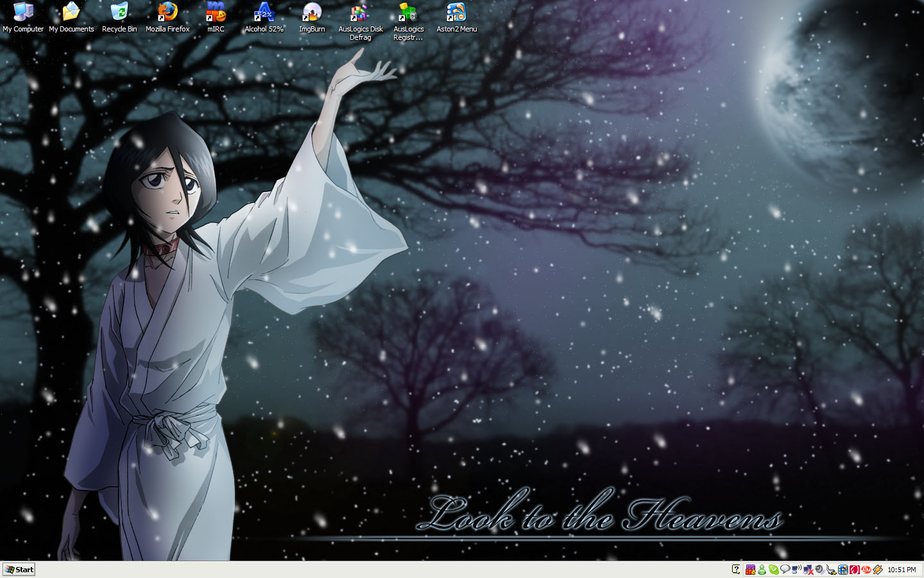Select the mIRC desktop shortcut
The width and height of the screenshot is (924, 578).
[216, 13]
